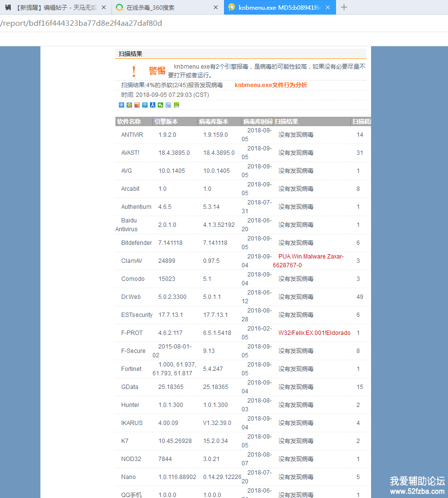Image resolution: width=448 pixels, height=498 pixels.
Task: Click the Hunter engine name
Action: pyautogui.click(x=131, y=405)
